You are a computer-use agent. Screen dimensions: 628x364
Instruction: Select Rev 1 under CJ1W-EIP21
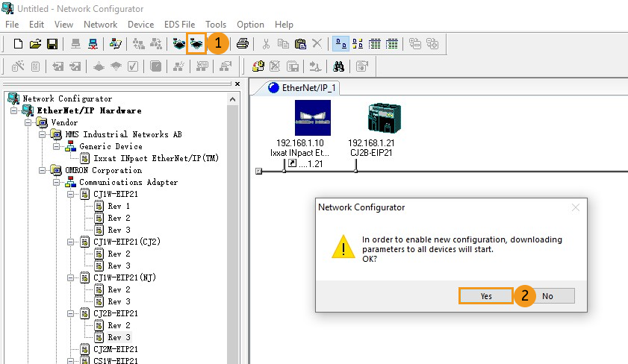coord(119,206)
